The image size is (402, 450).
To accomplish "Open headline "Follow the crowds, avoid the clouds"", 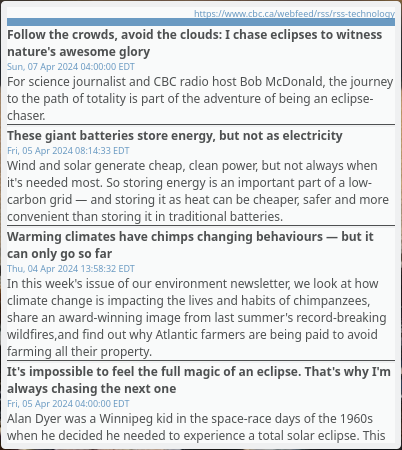I will [x=195, y=43].
